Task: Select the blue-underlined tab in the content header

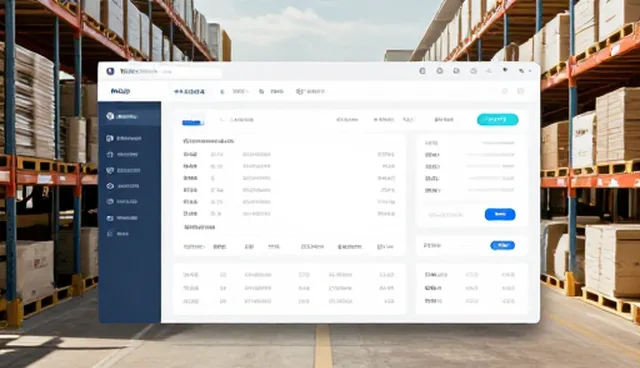Action: [192, 121]
